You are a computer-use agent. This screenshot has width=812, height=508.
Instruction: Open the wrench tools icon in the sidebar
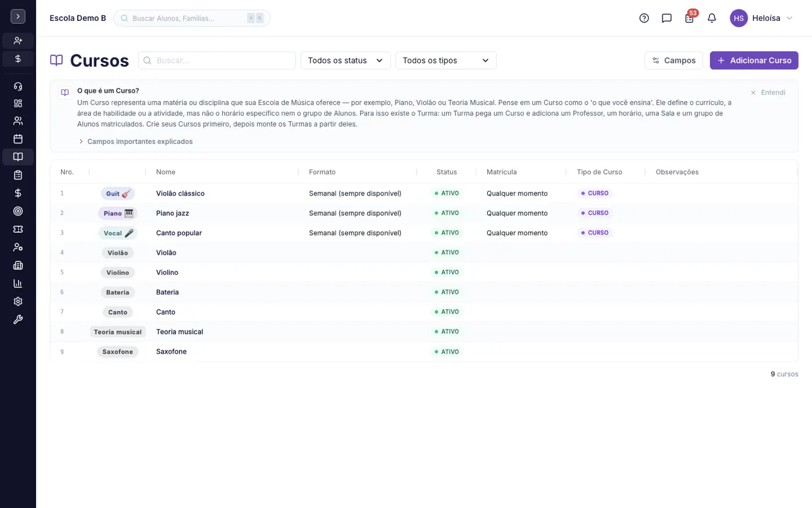(x=18, y=319)
